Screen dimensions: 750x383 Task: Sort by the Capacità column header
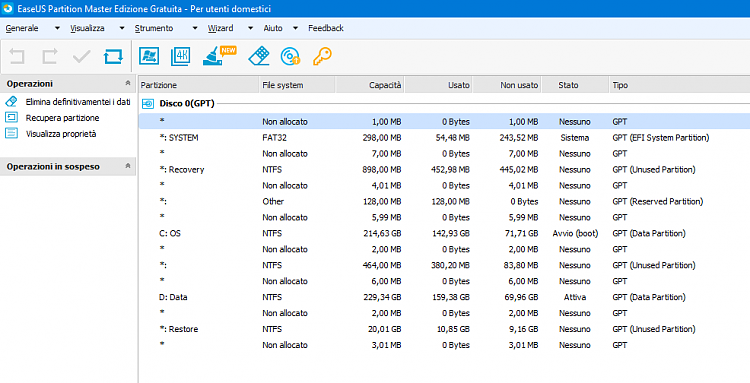pyautogui.click(x=370, y=85)
